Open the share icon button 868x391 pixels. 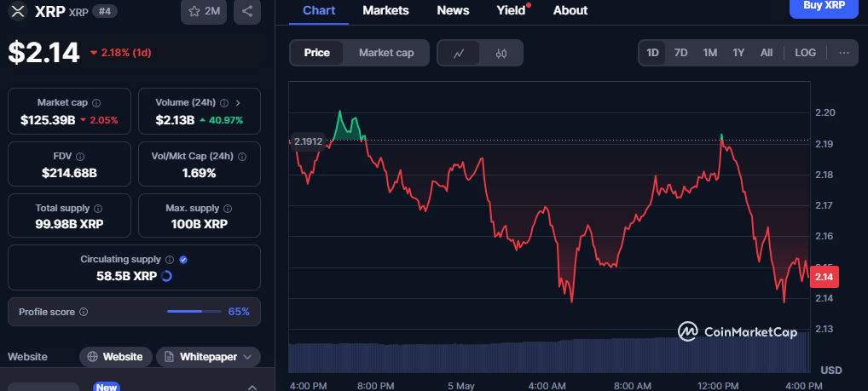pyautogui.click(x=247, y=11)
